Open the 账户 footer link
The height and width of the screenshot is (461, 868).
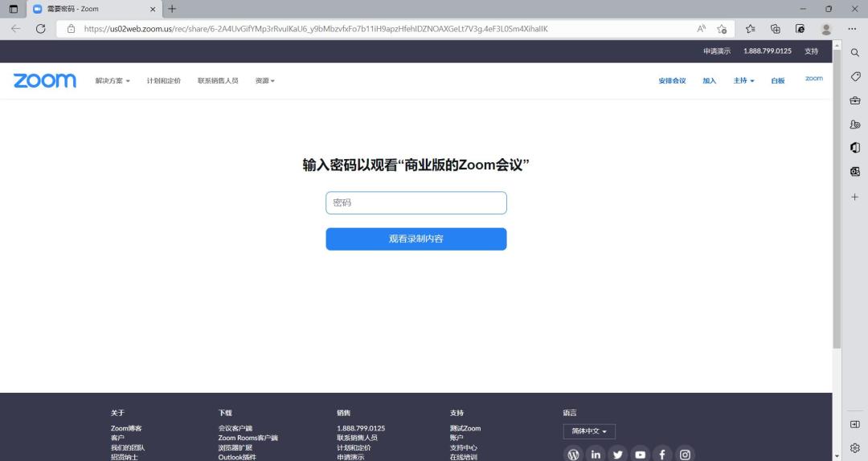457,438
